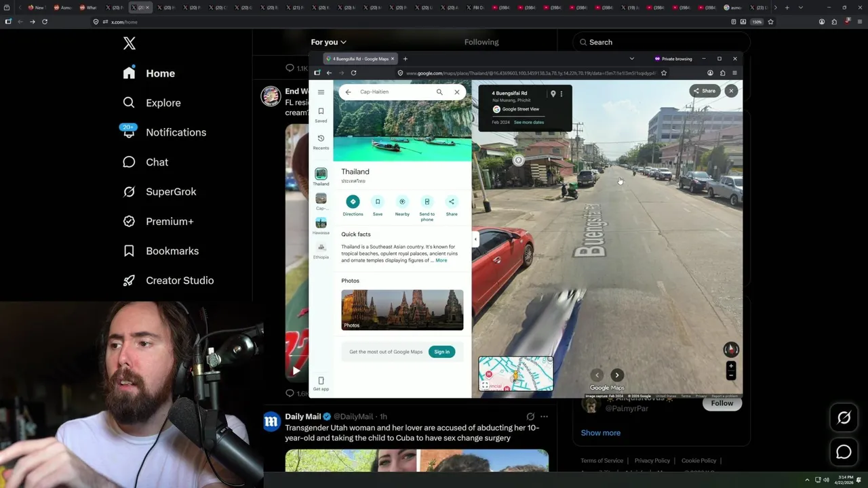Open Recents in Google Maps sidebar
The image size is (868, 488).
pos(321,142)
